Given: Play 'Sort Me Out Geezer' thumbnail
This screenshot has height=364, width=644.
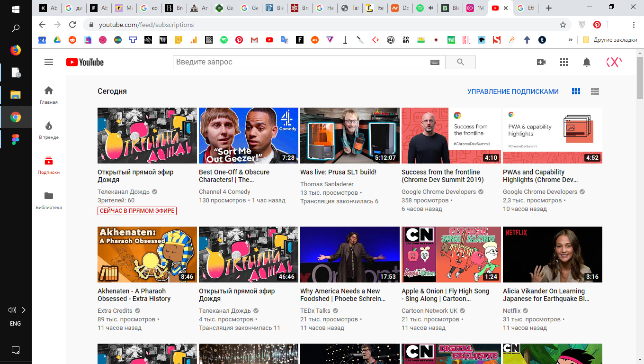Looking at the screenshot, I should coord(249,136).
